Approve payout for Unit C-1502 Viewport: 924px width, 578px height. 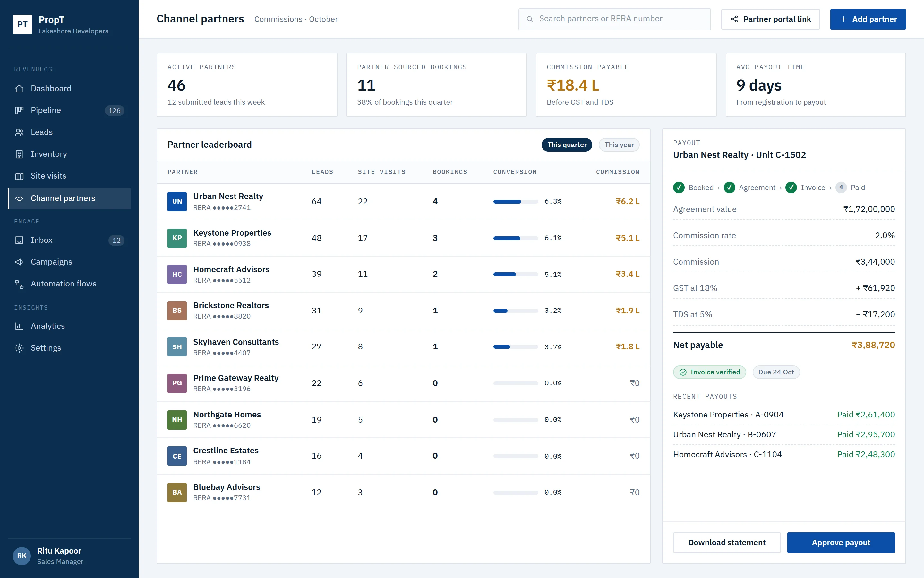point(841,542)
